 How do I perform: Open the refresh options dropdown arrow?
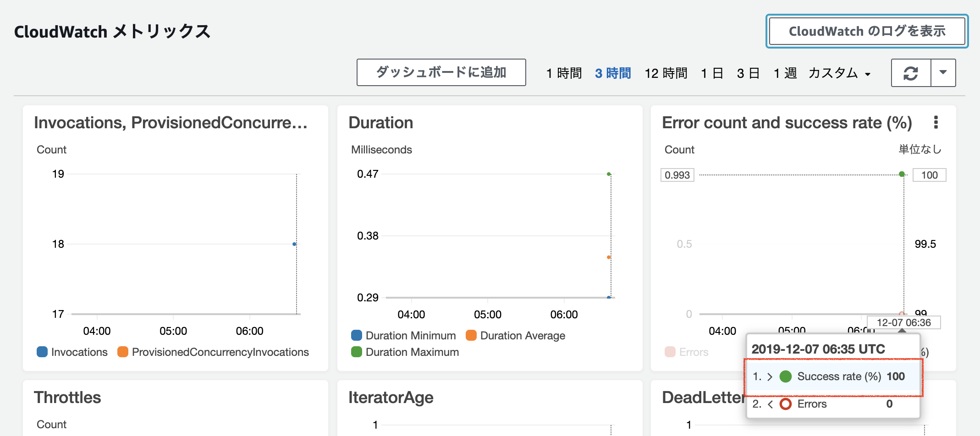pos(943,73)
